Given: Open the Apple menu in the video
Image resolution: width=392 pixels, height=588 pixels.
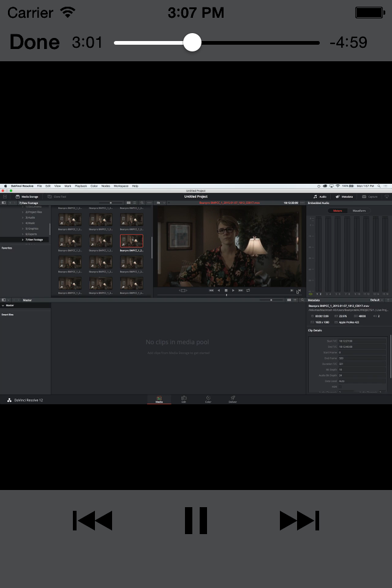Looking at the screenshot, I should tap(6, 186).
